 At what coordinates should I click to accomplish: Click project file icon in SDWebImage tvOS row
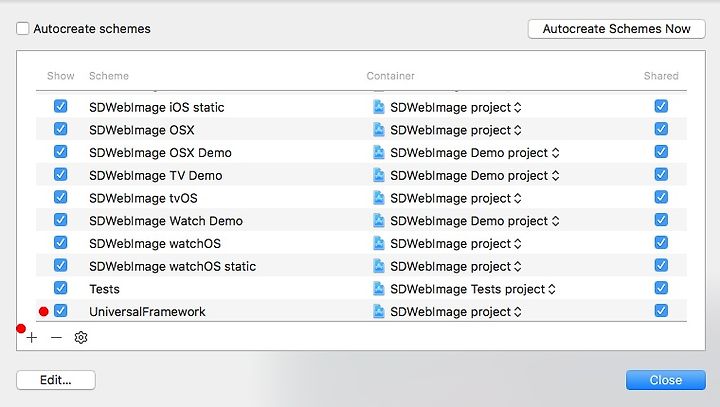point(379,198)
